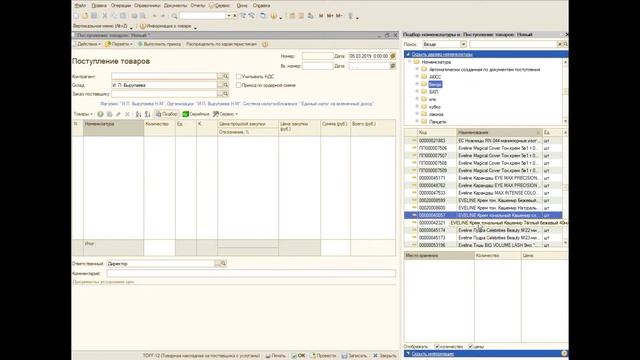640x360 pixels.
Task: Toggle the количество display checkbox
Action: pyautogui.click(x=437, y=347)
